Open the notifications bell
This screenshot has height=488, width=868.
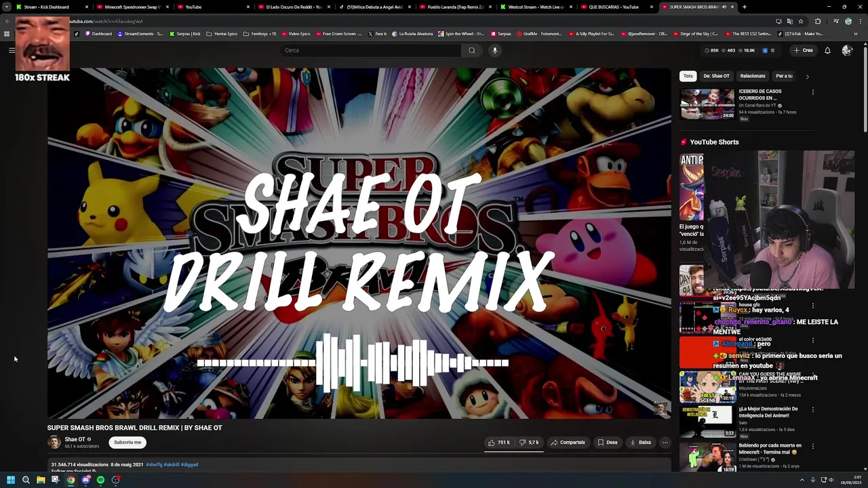[827, 50]
